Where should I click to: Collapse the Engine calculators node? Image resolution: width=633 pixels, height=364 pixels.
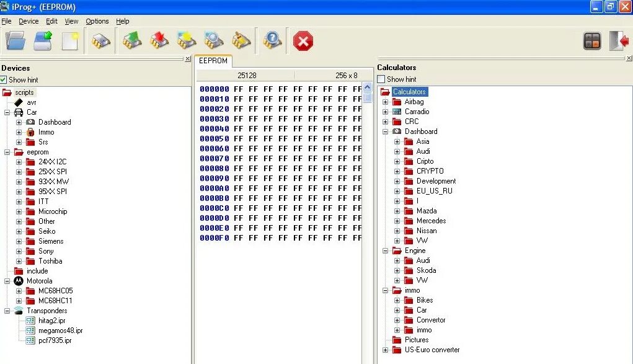click(x=385, y=251)
